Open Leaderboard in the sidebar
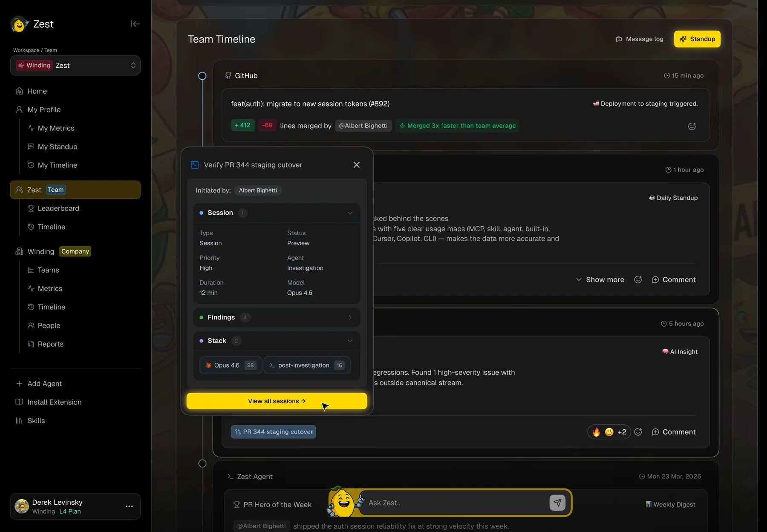This screenshot has height=532, width=767. (x=58, y=208)
